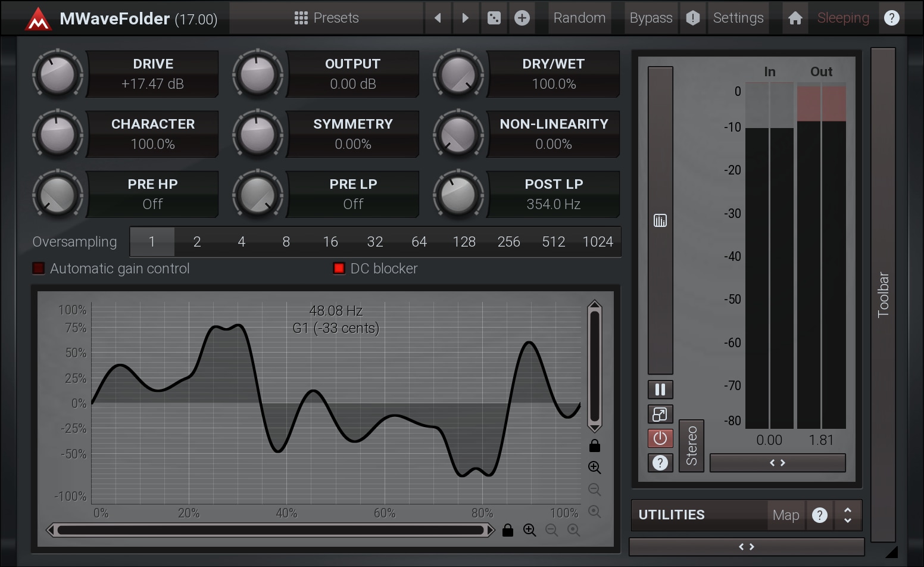The height and width of the screenshot is (567, 924).
Task: Expand the Utilities panel up-down arrows
Action: point(848,515)
